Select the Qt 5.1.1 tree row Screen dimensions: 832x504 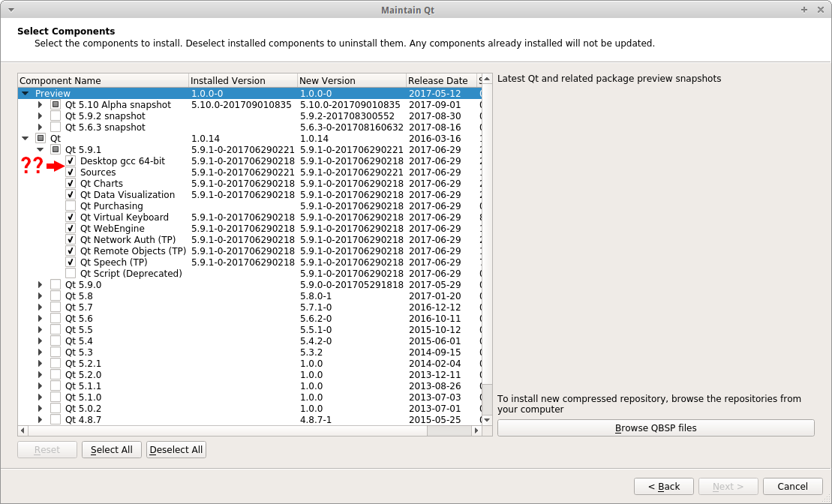point(250,386)
